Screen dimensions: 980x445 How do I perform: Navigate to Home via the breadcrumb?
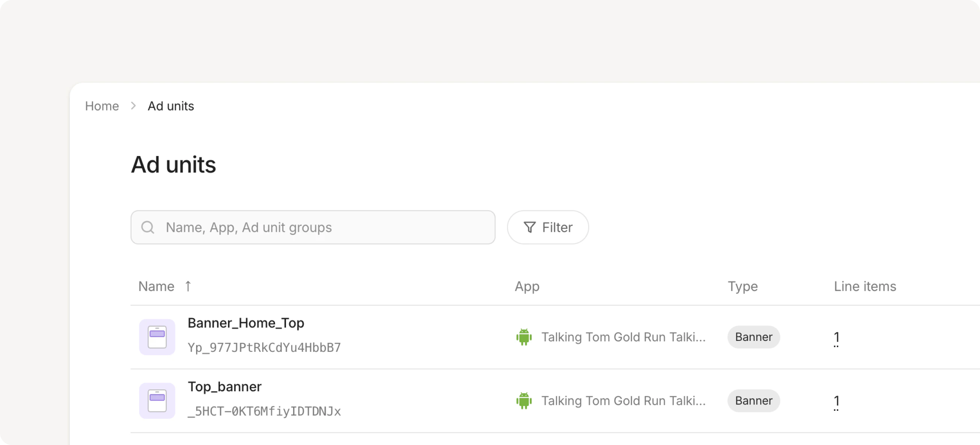(101, 106)
